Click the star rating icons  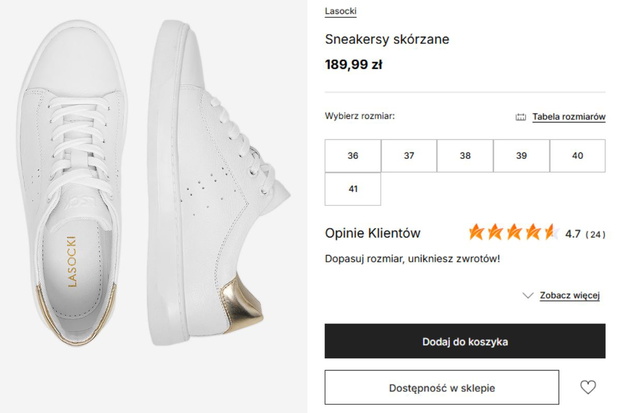coord(514,232)
